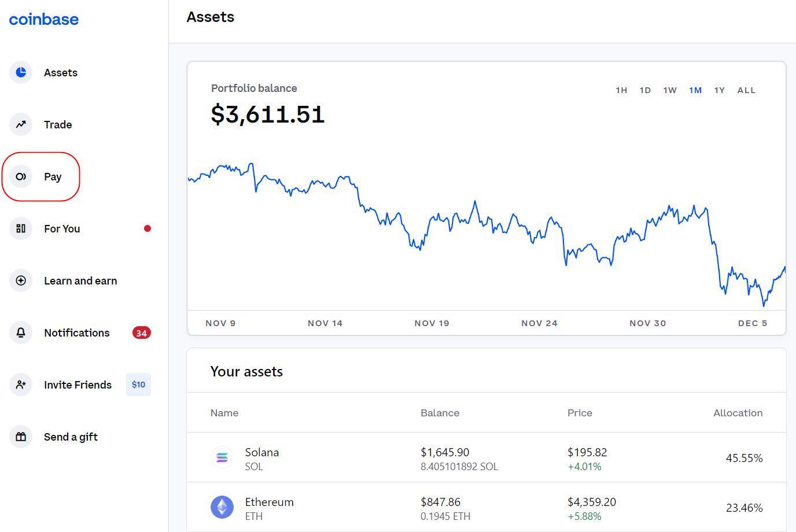Select the 1W chart timeframe
The image size is (796, 532).
click(x=670, y=90)
